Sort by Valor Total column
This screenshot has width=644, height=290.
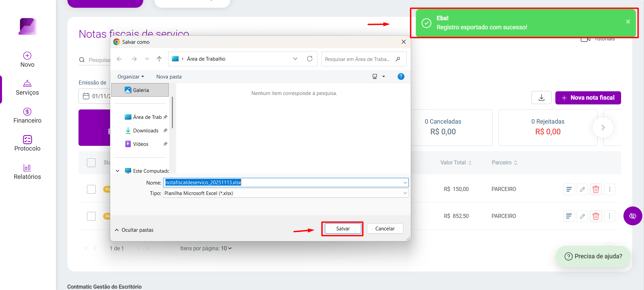[x=456, y=163]
